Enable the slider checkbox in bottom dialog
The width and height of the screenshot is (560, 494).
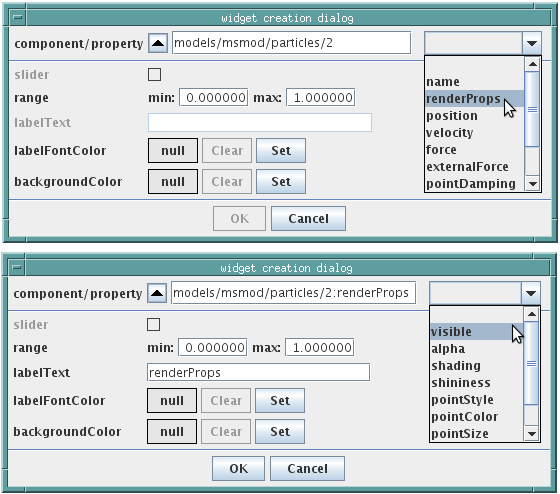(154, 325)
